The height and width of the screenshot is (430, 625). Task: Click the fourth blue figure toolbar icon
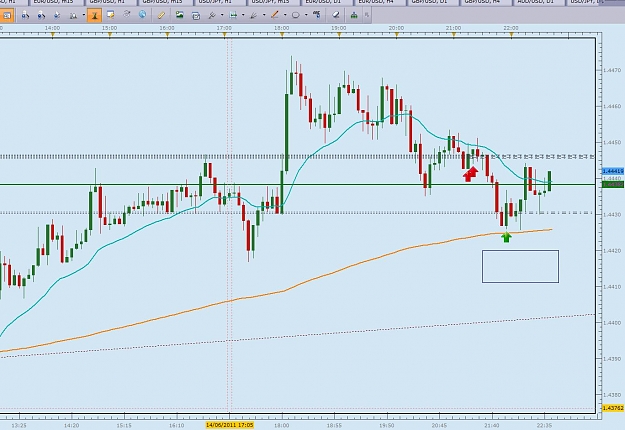pyautogui.click(x=57, y=16)
